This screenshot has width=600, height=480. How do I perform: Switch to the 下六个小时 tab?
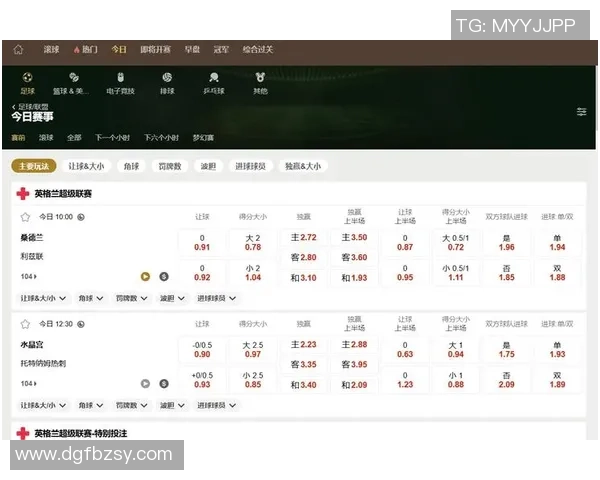point(161,137)
